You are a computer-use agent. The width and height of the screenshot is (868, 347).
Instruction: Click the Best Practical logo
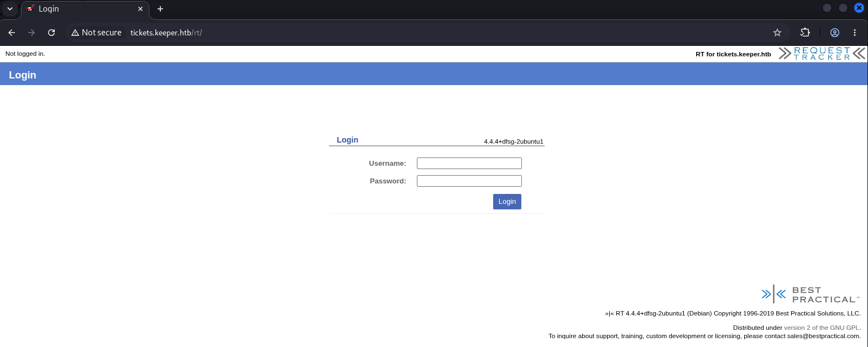click(x=811, y=295)
